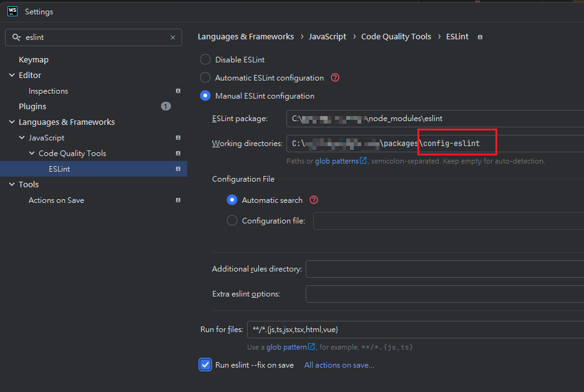Click the Configuration file path field

pos(449,221)
